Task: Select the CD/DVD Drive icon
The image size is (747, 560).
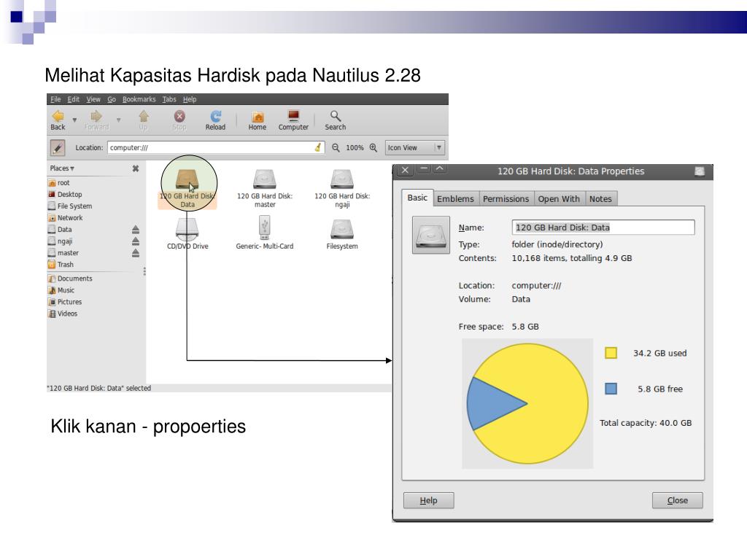Action: pyautogui.click(x=187, y=233)
